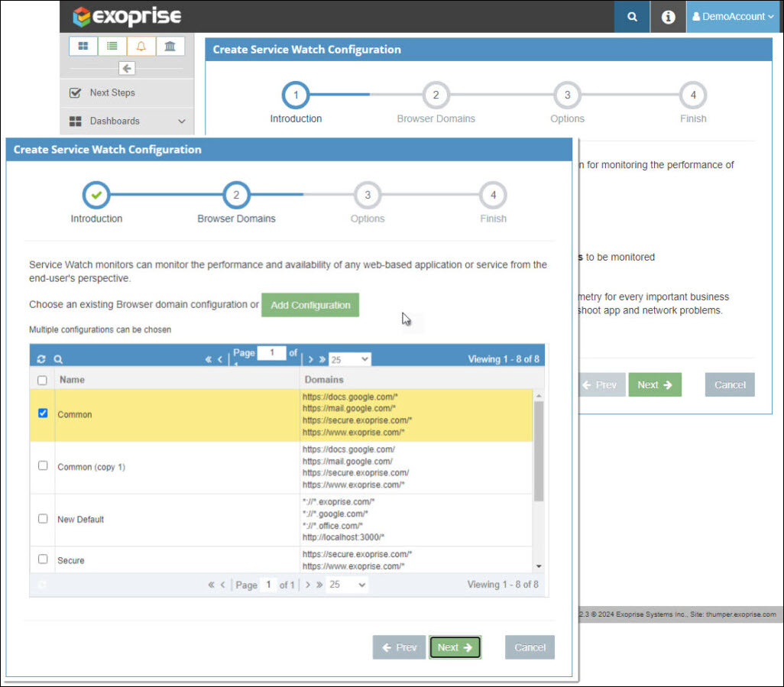Collapse sidebar with the left arrow icon

[127, 69]
